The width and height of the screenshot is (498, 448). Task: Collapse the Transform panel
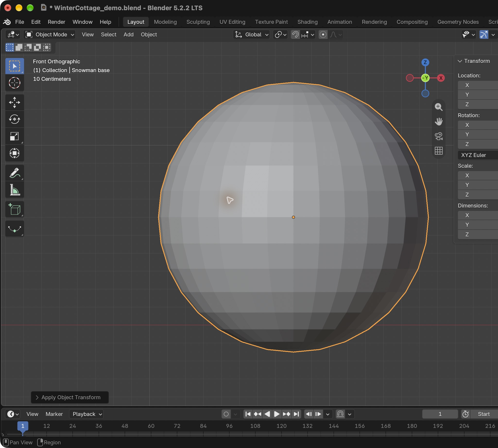point(474,61)
